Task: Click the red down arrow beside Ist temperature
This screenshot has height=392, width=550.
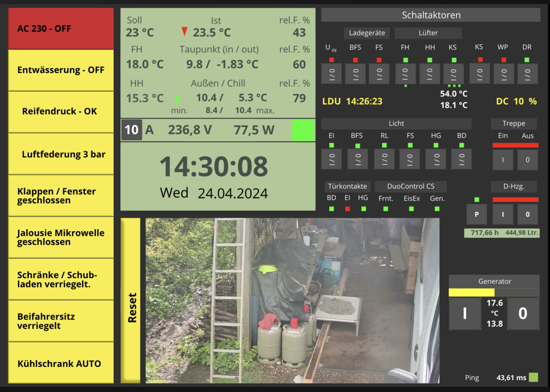Action: click(185, 32)
